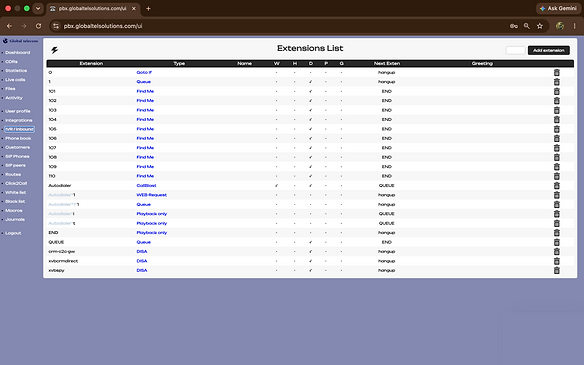
Task: Click the Global telecom logo
Action: point(20,41)
